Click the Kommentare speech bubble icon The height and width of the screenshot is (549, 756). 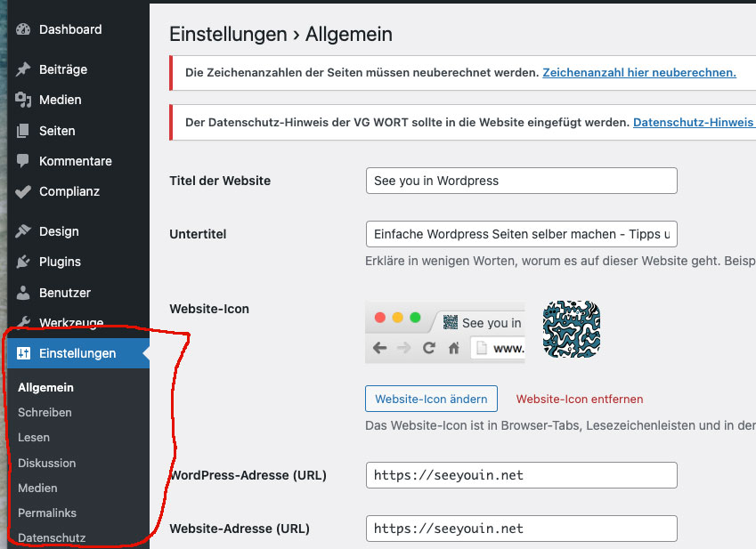23,161
